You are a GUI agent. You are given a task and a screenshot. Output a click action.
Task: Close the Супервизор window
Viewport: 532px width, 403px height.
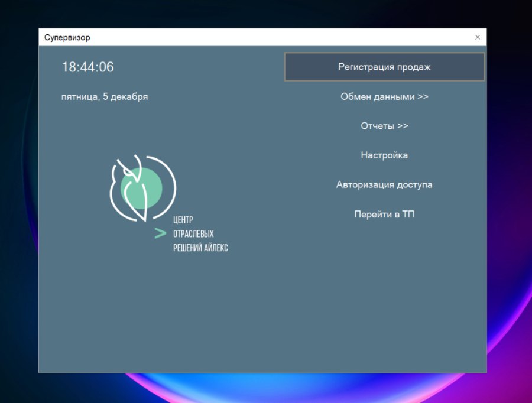point(478,37)
